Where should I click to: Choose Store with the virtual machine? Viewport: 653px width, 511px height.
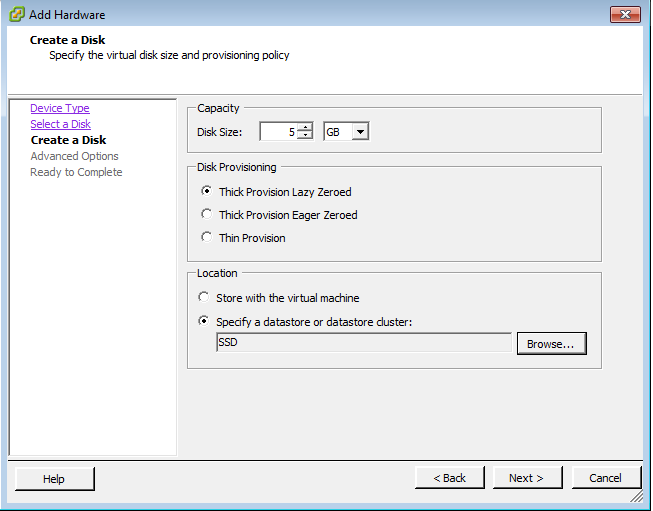[x=204, y=297]
